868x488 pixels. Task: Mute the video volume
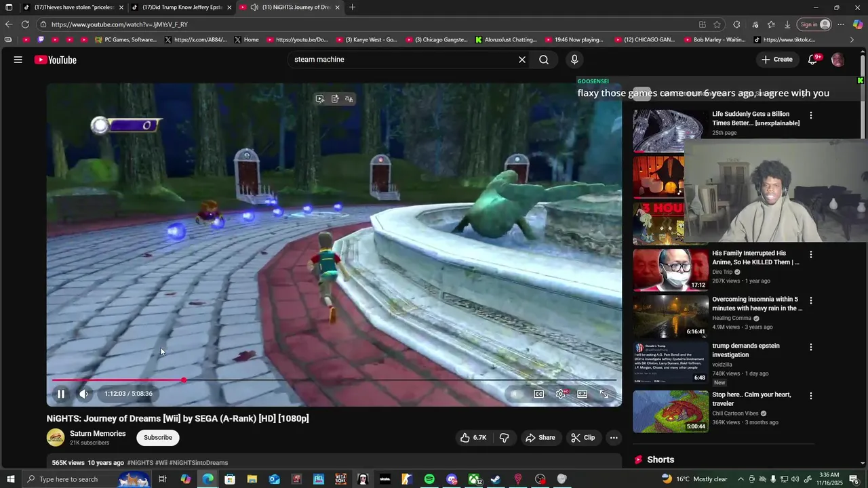84,394
